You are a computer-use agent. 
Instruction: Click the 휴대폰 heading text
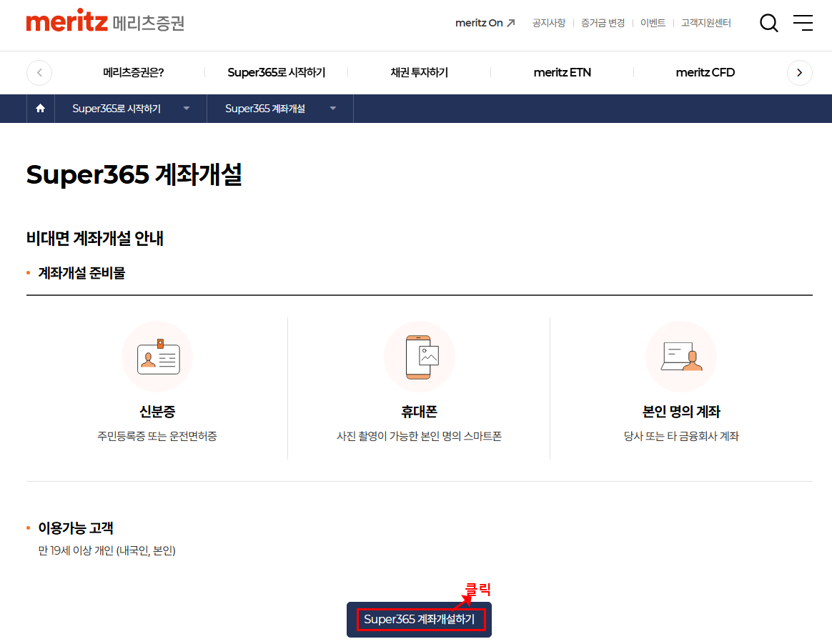[x=419, y=412]
